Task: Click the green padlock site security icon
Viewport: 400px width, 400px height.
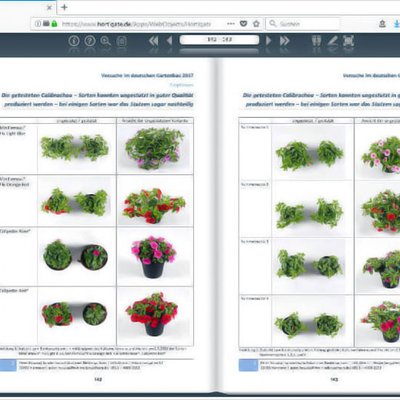Action: 54,24
